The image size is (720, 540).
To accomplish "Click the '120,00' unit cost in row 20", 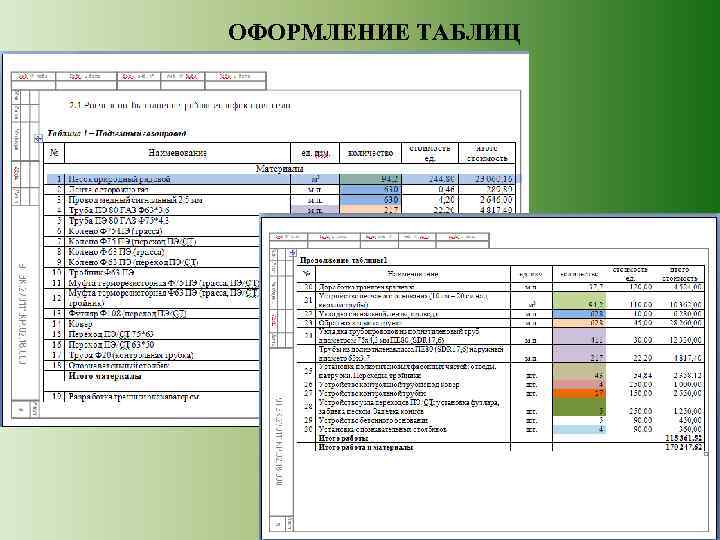I will point(640,287).
